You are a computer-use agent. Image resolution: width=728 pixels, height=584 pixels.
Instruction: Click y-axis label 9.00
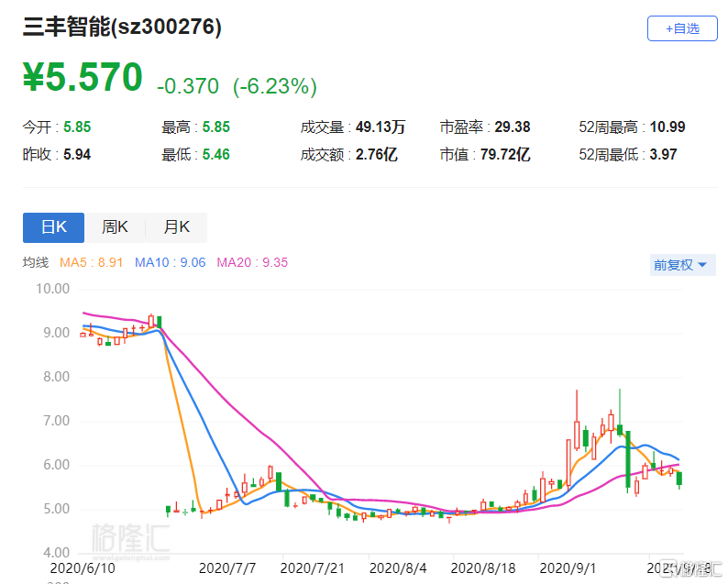[x=57, y=333]
